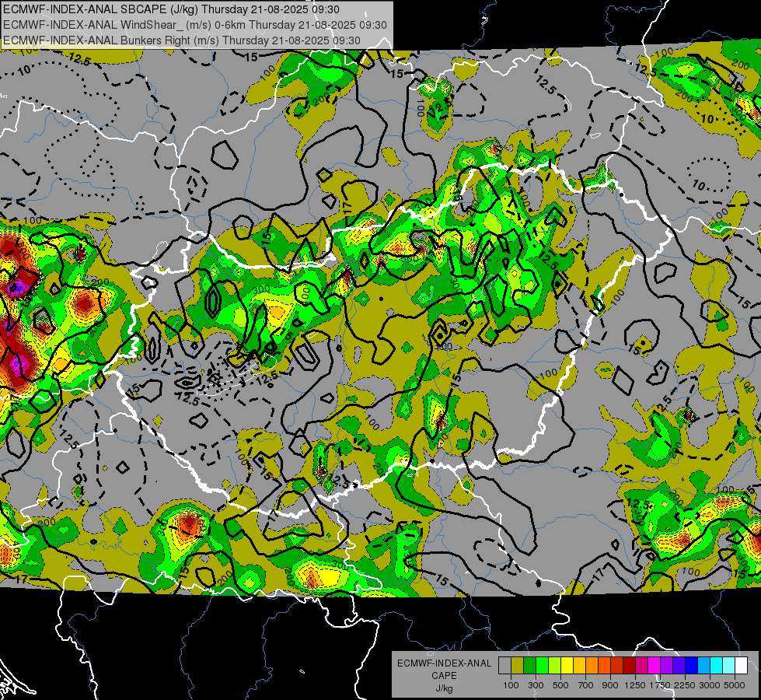Image resolution: width=761 pixels, height=700 pixels.
Task: Click the ECMWF-INDEX-ANAL legend title
Action: pyautogui.click(x=444, y=663)
